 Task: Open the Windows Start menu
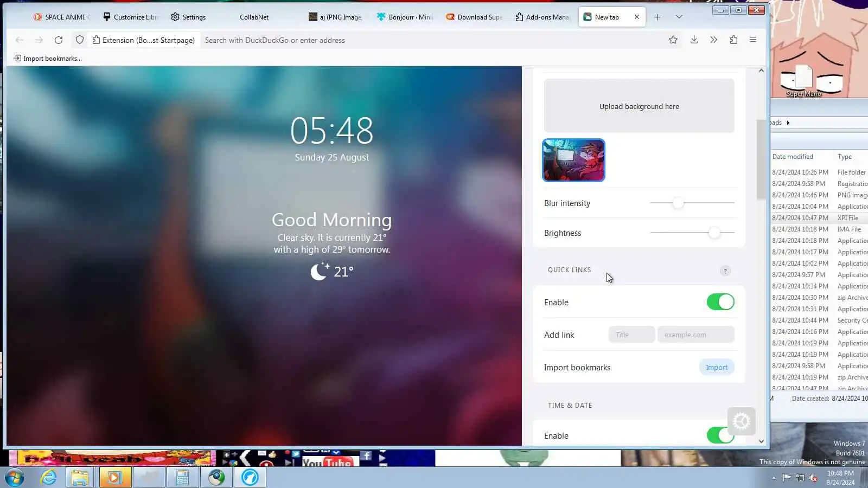(x=15, y=477)
